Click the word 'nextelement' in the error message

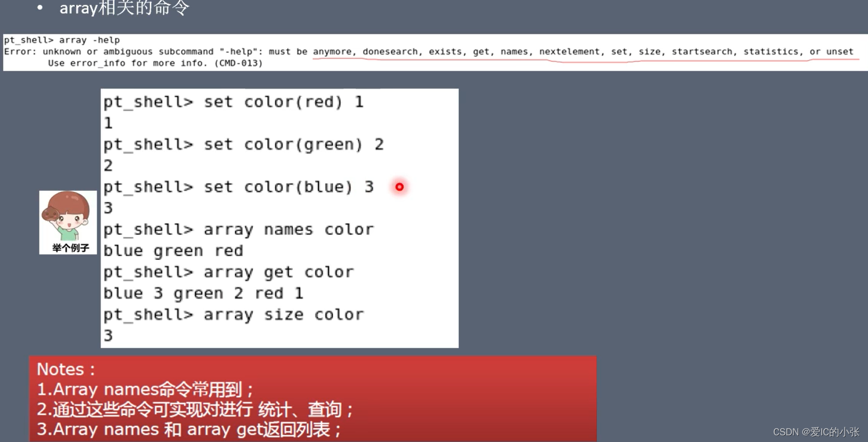[569, 52]
